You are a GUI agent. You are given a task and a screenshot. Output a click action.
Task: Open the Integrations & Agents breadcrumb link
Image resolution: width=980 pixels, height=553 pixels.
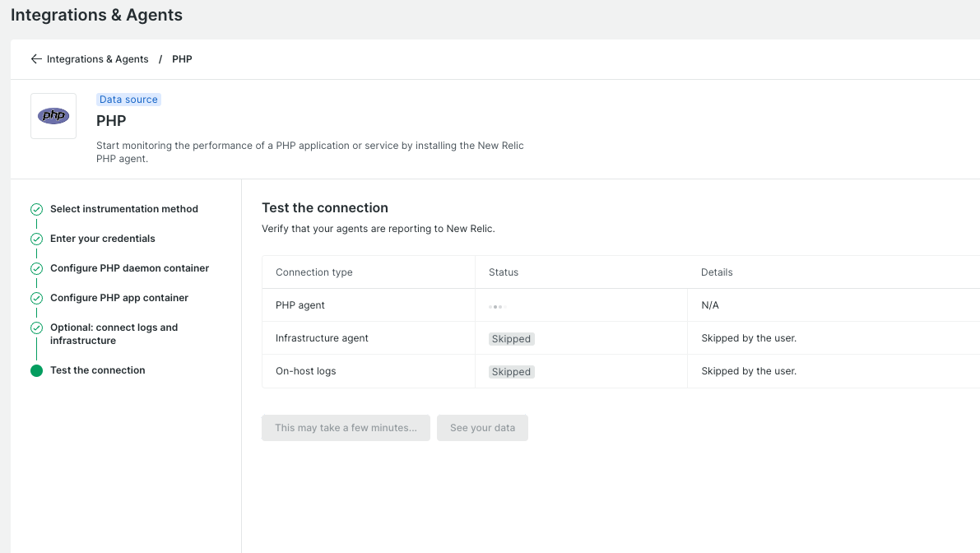pyautogui.click(x=97, y=58)
